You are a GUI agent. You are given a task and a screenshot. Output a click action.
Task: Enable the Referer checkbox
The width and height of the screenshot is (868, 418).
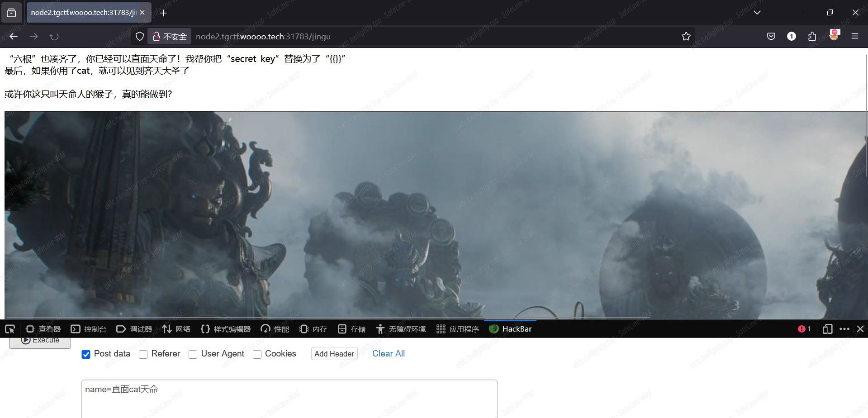(x=143, y=354)
